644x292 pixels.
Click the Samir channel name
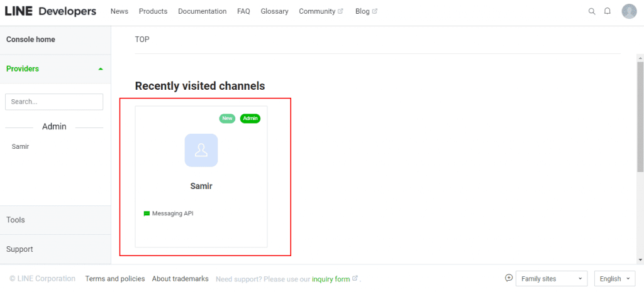pyautogui.click(x=201, y=187)
